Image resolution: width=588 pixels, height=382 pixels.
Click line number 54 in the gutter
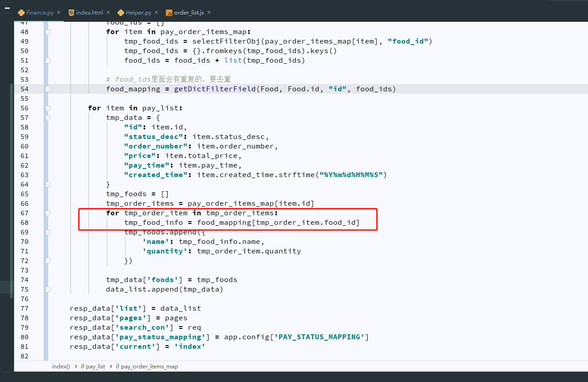coord(24,89)
